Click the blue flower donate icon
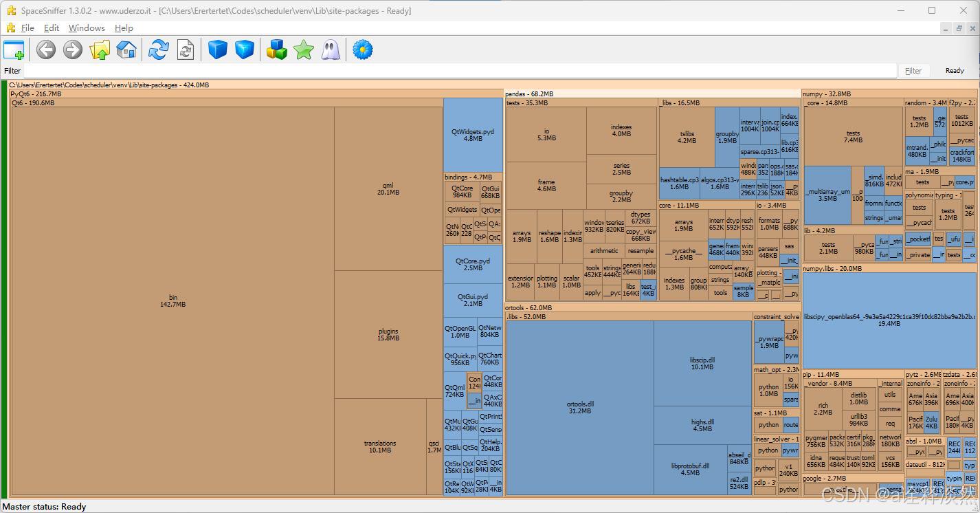The width and height of the screenshot is (980, 513). pos(362,50)
